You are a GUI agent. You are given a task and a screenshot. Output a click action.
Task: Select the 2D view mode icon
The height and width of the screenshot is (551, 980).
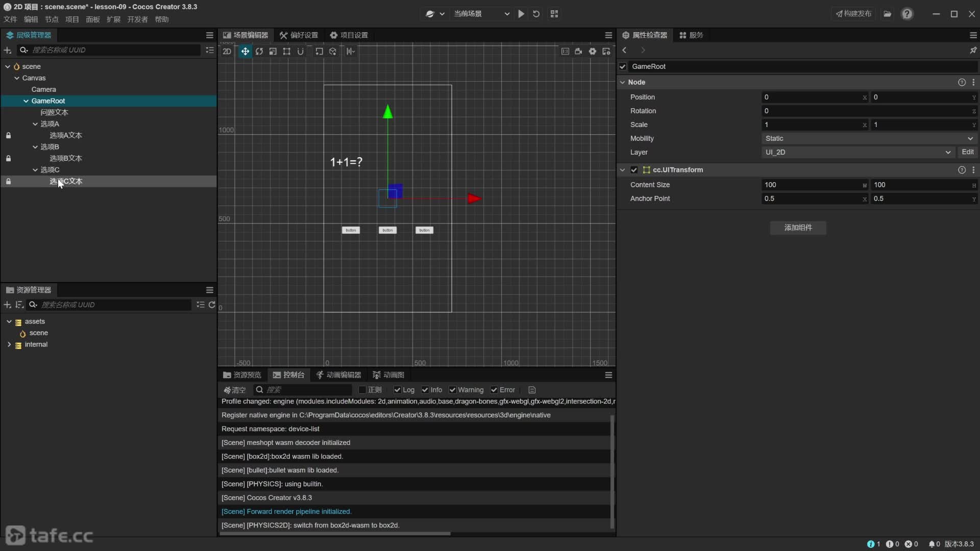click(228, 51)
